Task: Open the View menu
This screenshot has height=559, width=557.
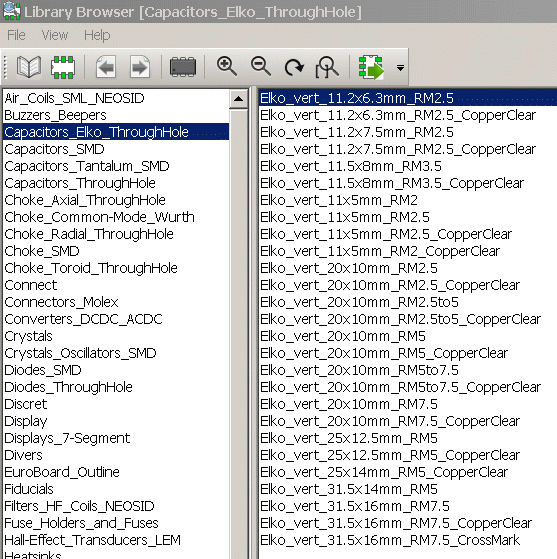Action: [55, 35]
